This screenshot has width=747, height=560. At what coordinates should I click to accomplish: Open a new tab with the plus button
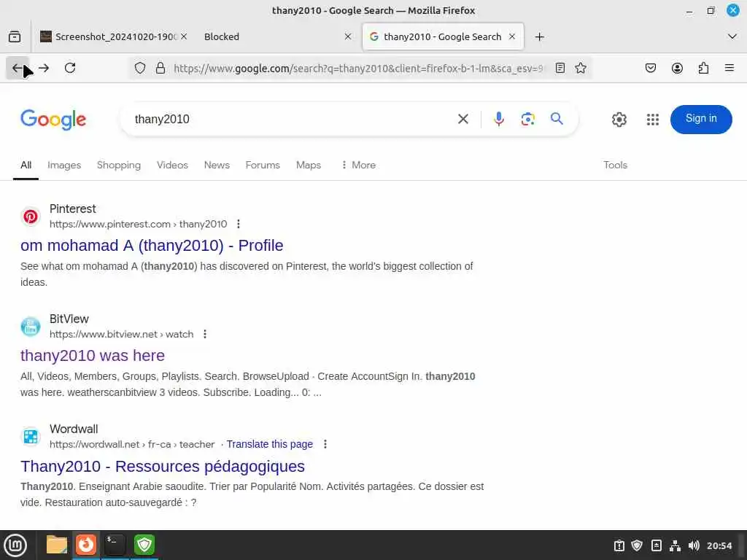[x=539, y=36]
